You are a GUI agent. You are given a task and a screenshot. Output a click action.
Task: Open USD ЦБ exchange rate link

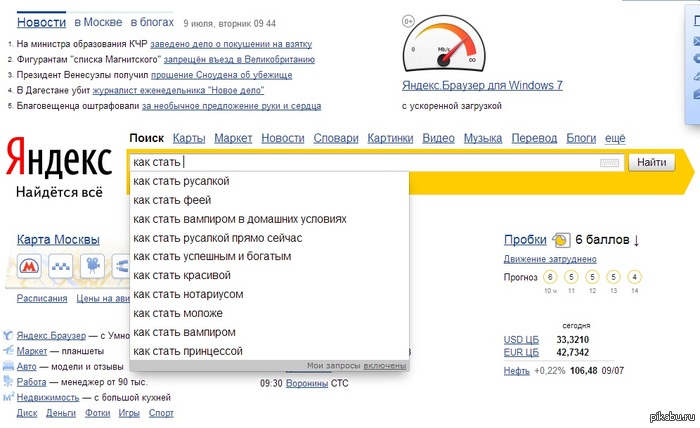click(x=521, y=340)
